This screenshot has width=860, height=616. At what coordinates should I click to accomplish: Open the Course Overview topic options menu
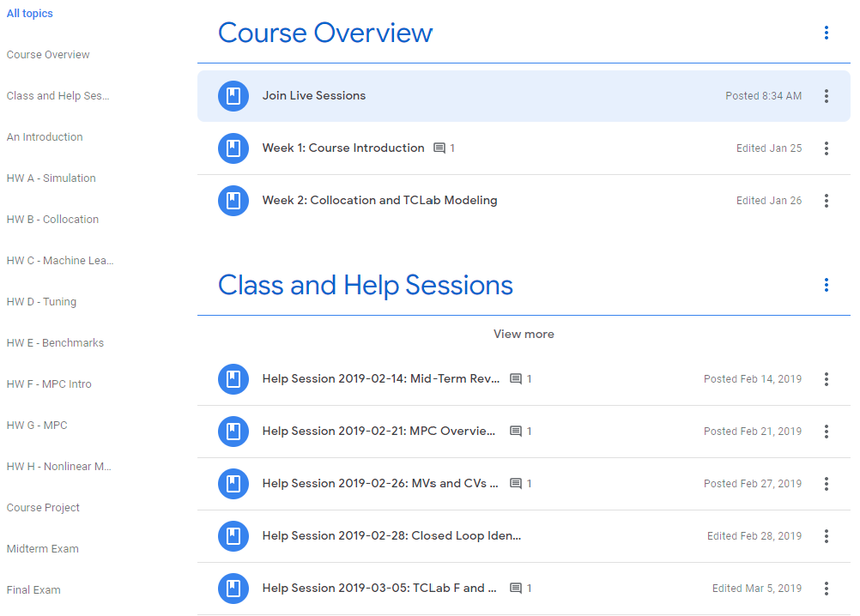pyautogui.click(x=826, y=33)
